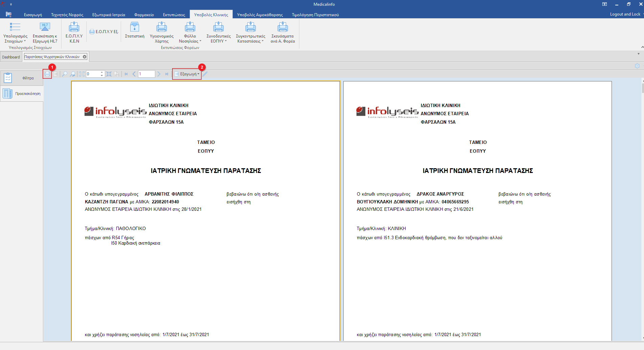Go to the previous page arrow
This screenshot has width=644, height=350.
(134, 74)
